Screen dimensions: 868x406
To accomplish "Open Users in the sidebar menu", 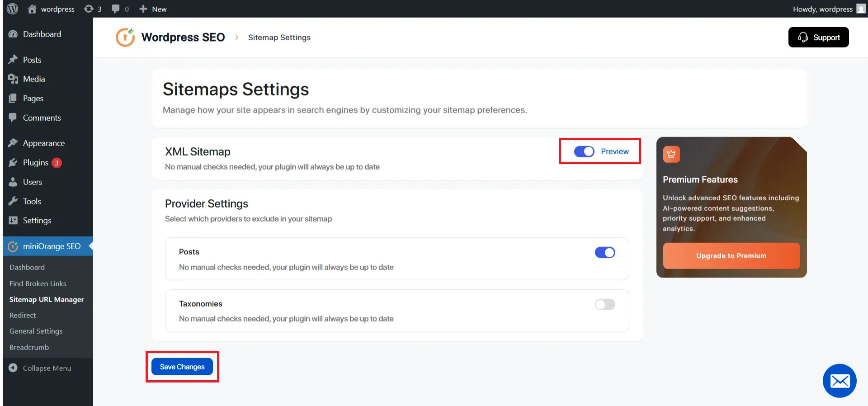I will point(33,182).
